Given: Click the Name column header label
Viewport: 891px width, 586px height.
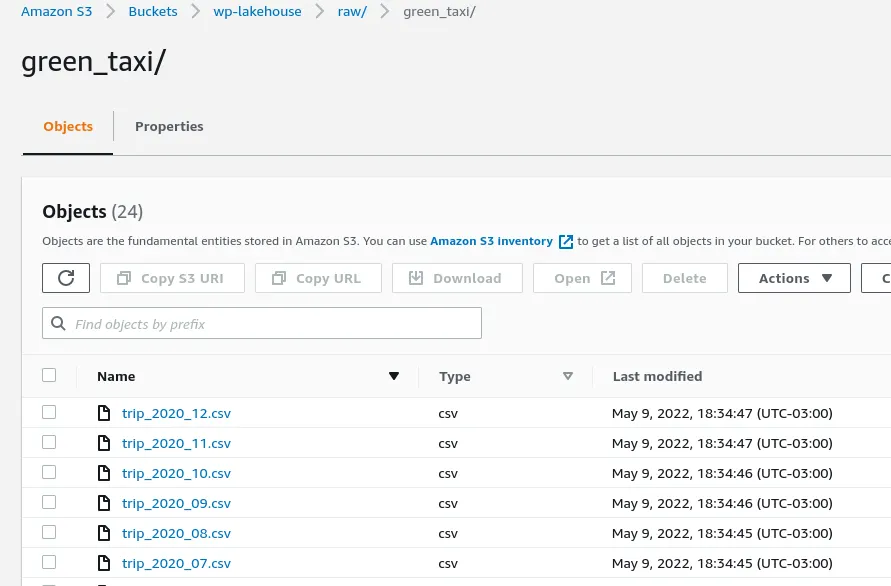Looking at the screenshot, I should [116, 376].
